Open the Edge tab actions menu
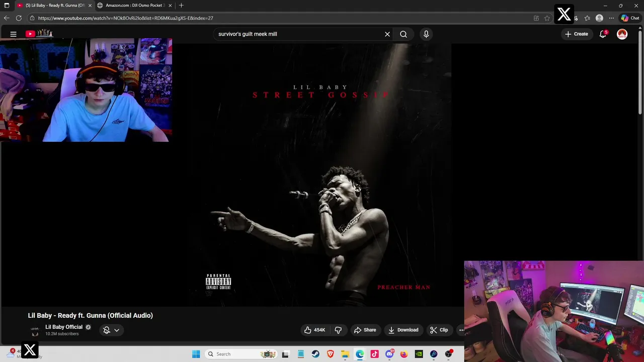The width and height of the screenshot is (644, 362). [x=7, y=6]
